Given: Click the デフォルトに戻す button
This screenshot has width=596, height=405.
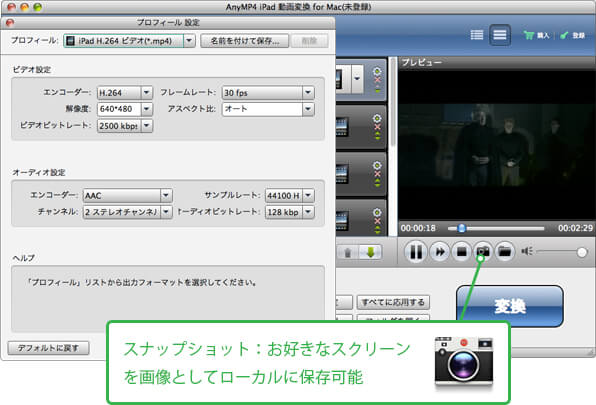Looking at the screenshot, I should (x=48, y=348).
